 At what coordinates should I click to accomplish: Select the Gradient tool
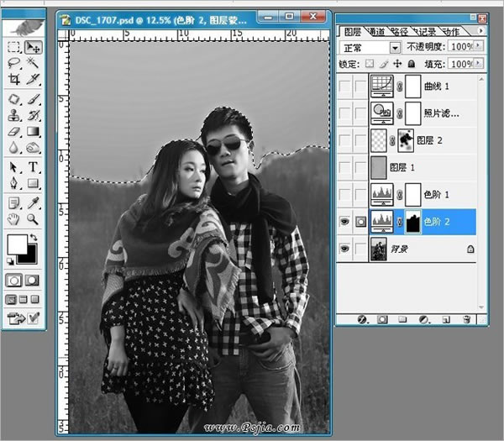(x=33, y=131)
